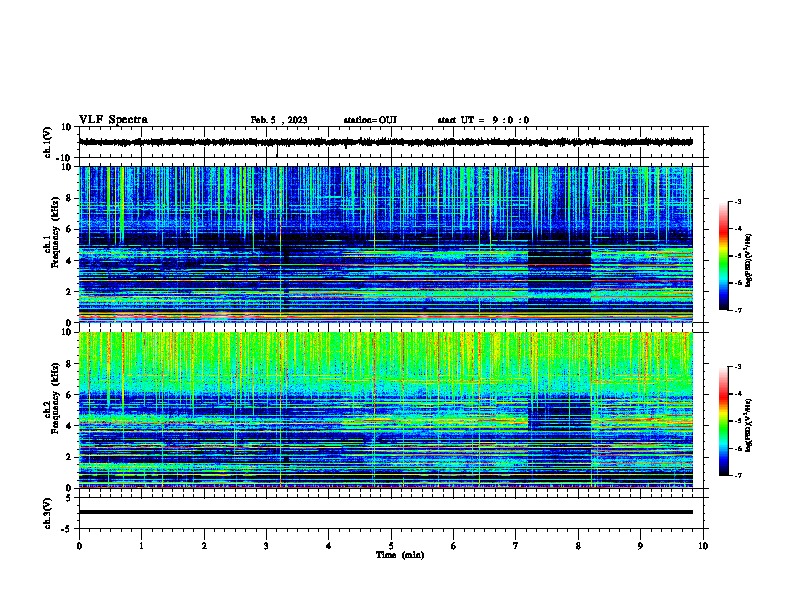Image resolution: width=792 pixels, height=612 pixels.
Task: Click the ch.1(V) waveform axis label
Action: [x=48, y=142]
